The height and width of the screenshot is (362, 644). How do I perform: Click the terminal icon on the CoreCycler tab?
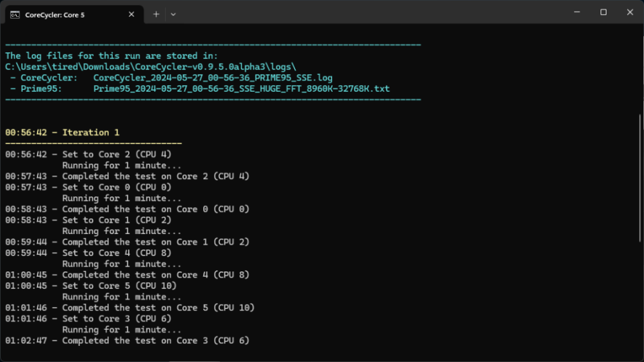click(x=15, y=14)
